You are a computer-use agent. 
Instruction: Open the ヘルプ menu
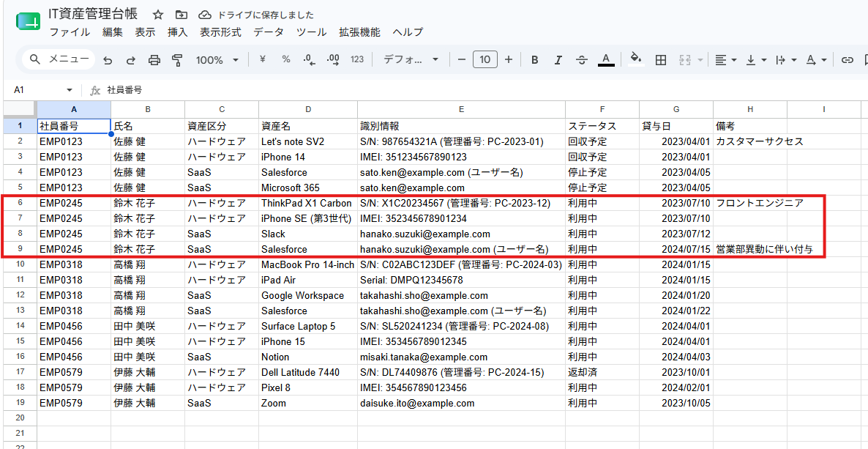pyautogui.click(x=408, y=32)
